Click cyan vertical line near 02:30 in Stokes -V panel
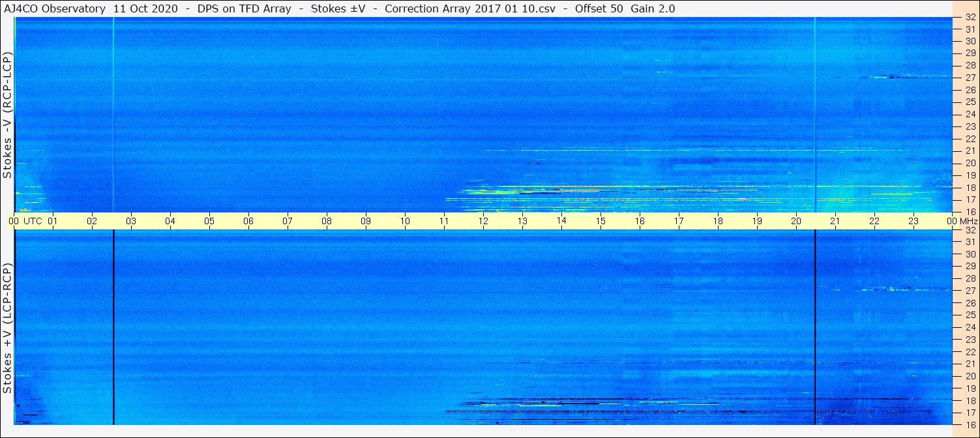Image resolution: width=980 pixels, height=438 pixels. pos(113,115)
